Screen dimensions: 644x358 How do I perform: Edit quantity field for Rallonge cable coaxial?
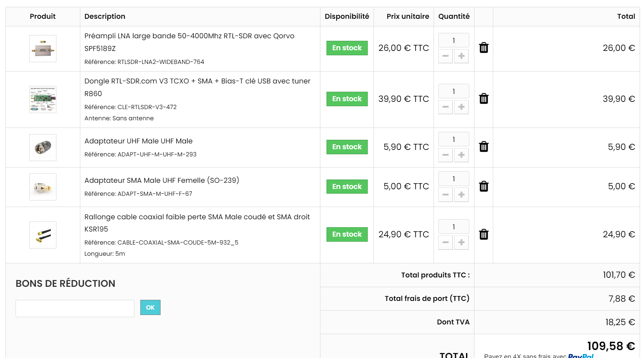pos(454,227)
